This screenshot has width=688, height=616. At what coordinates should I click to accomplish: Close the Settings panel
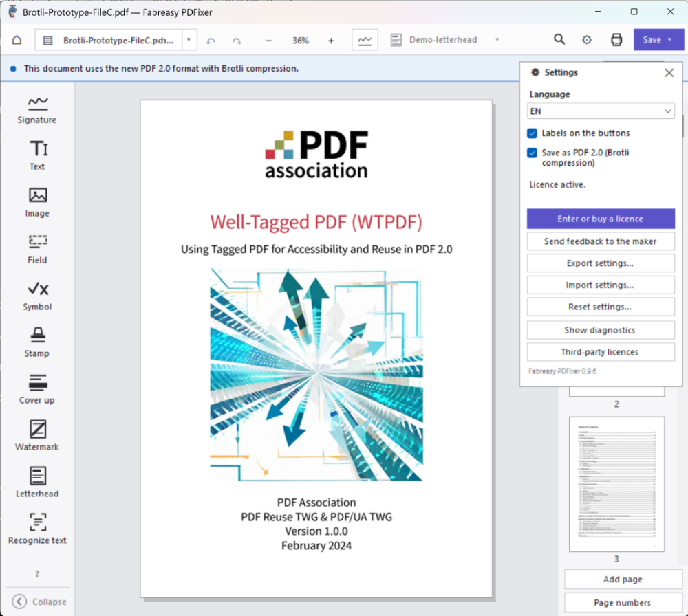point(669,72)
